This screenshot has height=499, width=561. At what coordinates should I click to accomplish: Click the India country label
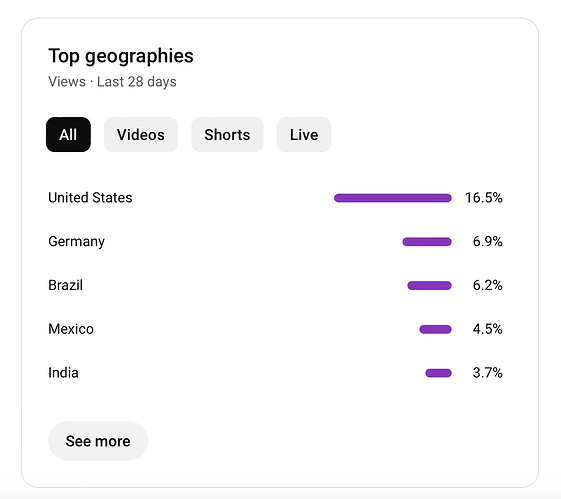coord(63,373)
